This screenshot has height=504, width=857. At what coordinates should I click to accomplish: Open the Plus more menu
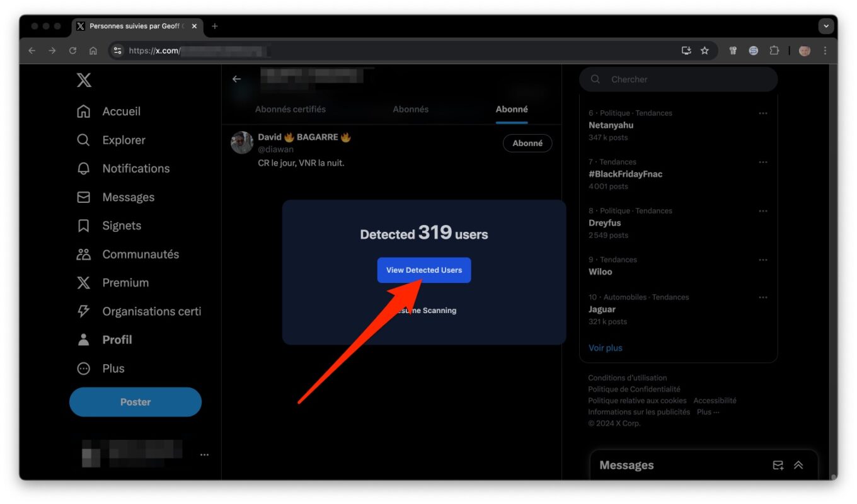tap(100, 369)
